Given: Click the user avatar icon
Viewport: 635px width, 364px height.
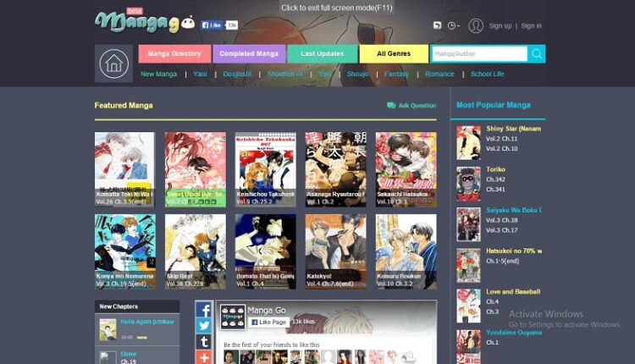Looking at the screenshot, I should 476,25.
